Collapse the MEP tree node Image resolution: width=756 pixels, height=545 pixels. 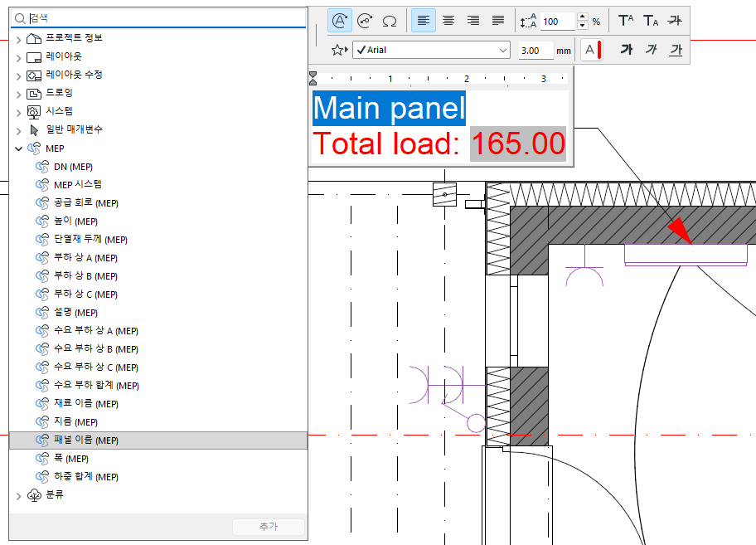18,148
